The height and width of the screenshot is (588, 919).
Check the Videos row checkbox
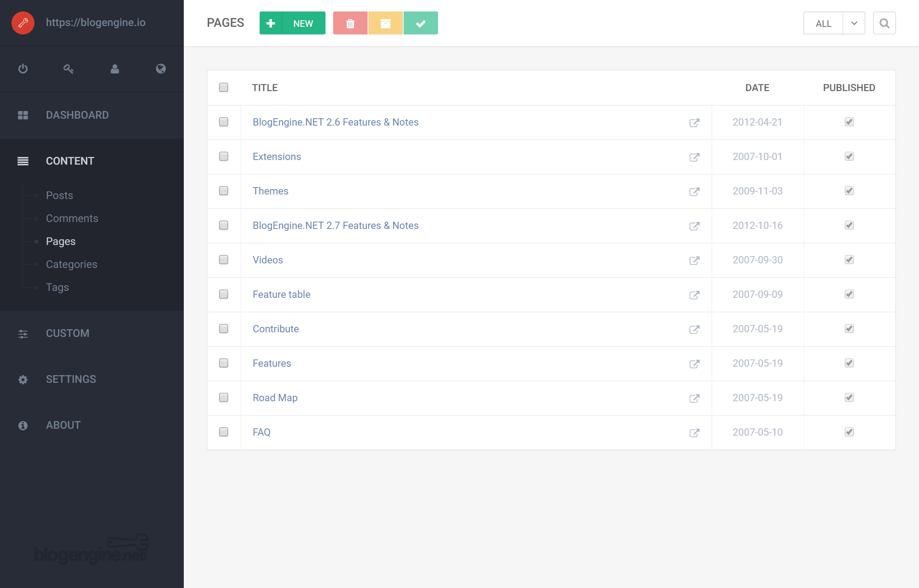(224, 260)
